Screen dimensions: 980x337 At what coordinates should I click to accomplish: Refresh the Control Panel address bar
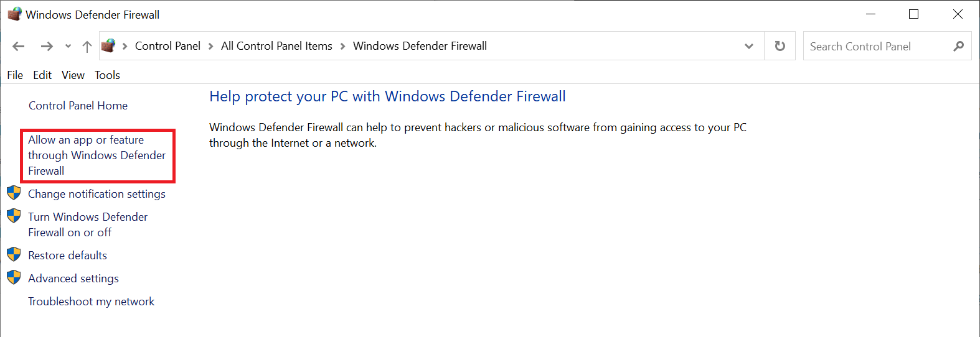point(780,46)
